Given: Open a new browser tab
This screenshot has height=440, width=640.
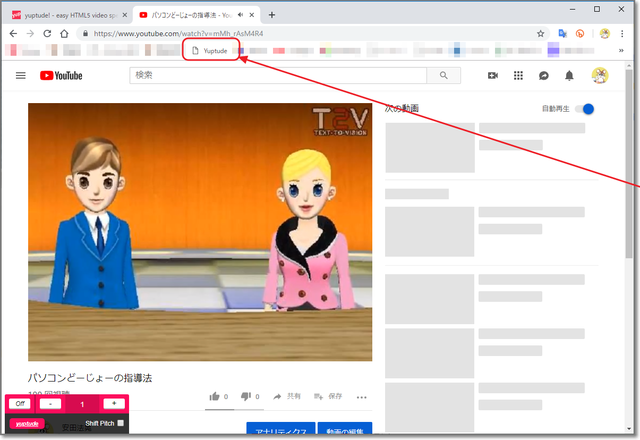Looking at the screenshot, I should [x=272, y=15].
